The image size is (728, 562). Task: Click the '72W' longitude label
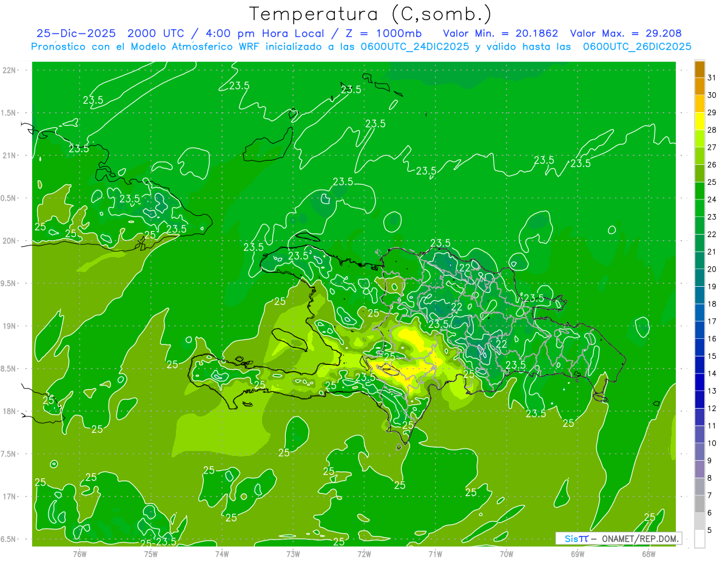[x=364, y=554]
